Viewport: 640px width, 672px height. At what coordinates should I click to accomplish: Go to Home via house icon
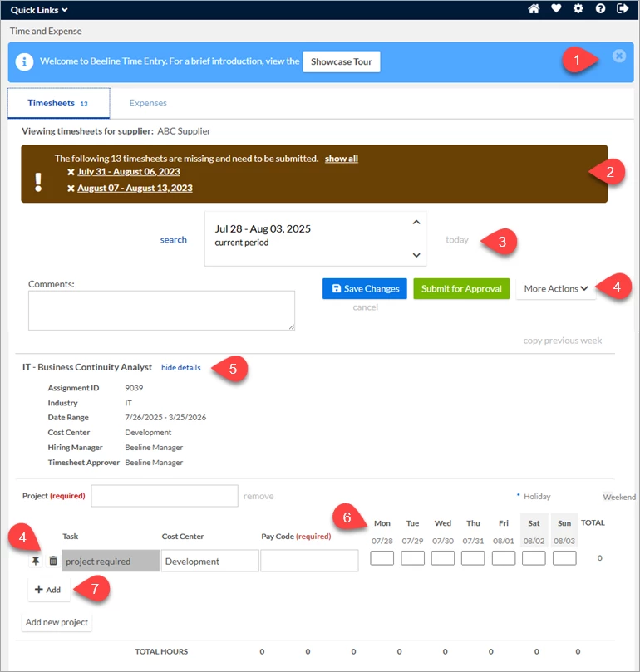coord(534,9)
